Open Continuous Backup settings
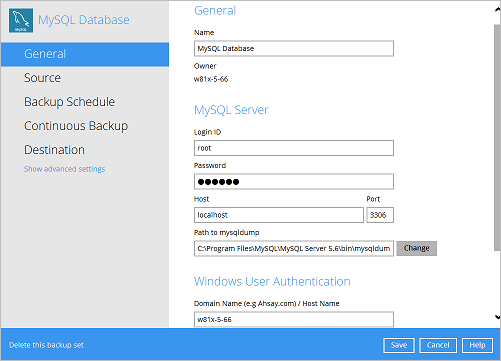This screenshot has height=361, width=501. click(76, 126)
